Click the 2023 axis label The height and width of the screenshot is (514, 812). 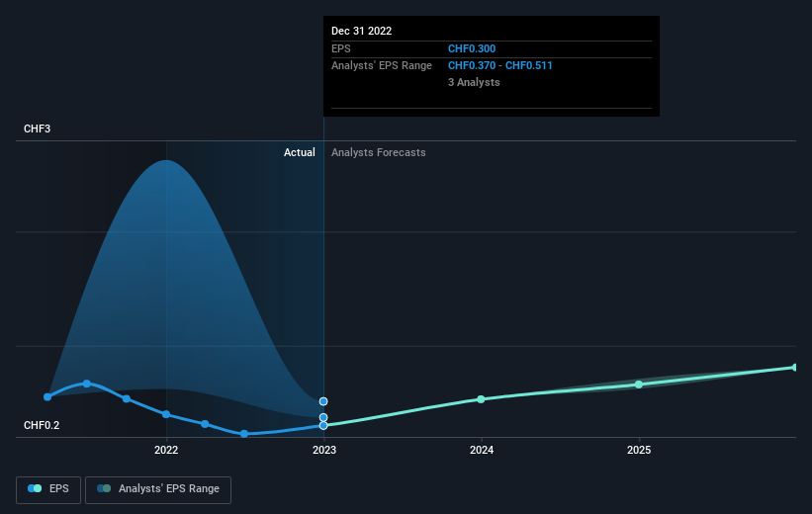click(x=324, y=450)
